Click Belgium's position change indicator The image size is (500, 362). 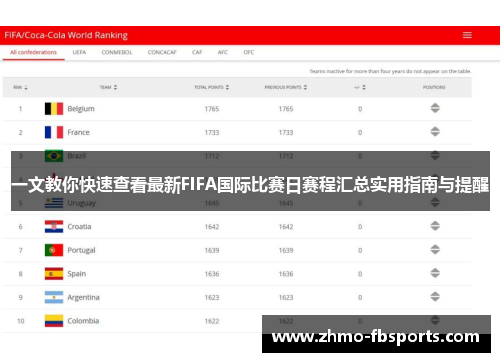pos(435,108)
